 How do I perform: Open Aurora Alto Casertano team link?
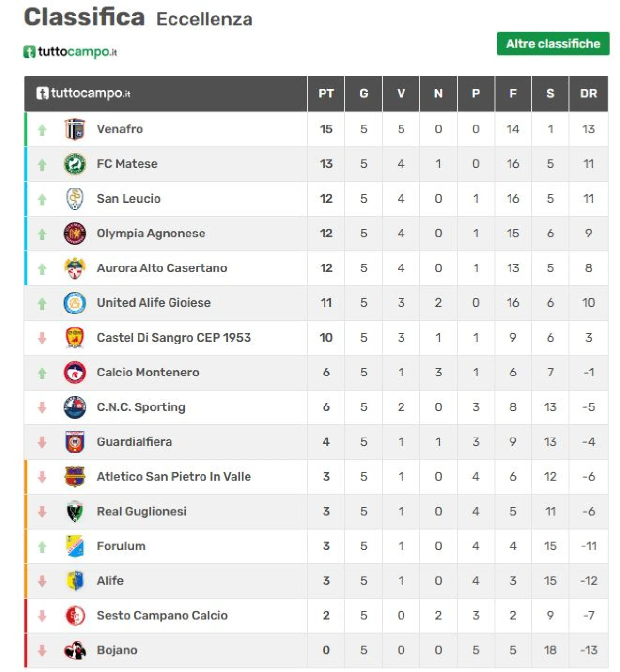162,268
